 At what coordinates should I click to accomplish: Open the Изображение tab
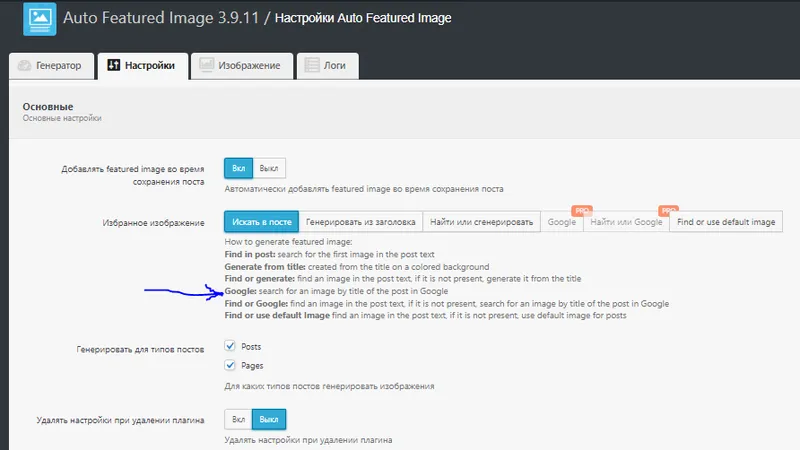(242, 66)
